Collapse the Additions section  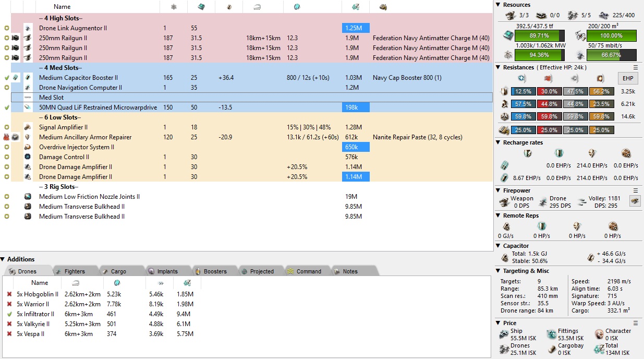tap(3, 259)
